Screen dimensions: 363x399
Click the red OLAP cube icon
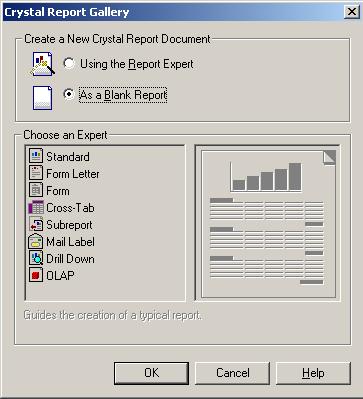pyautogui.click(x=36, y=275)
